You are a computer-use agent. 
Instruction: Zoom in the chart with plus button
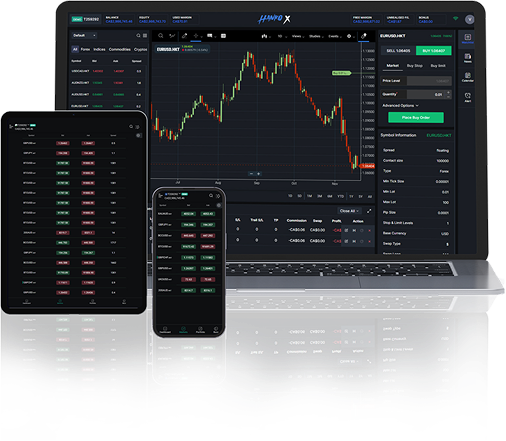[258, 174]
